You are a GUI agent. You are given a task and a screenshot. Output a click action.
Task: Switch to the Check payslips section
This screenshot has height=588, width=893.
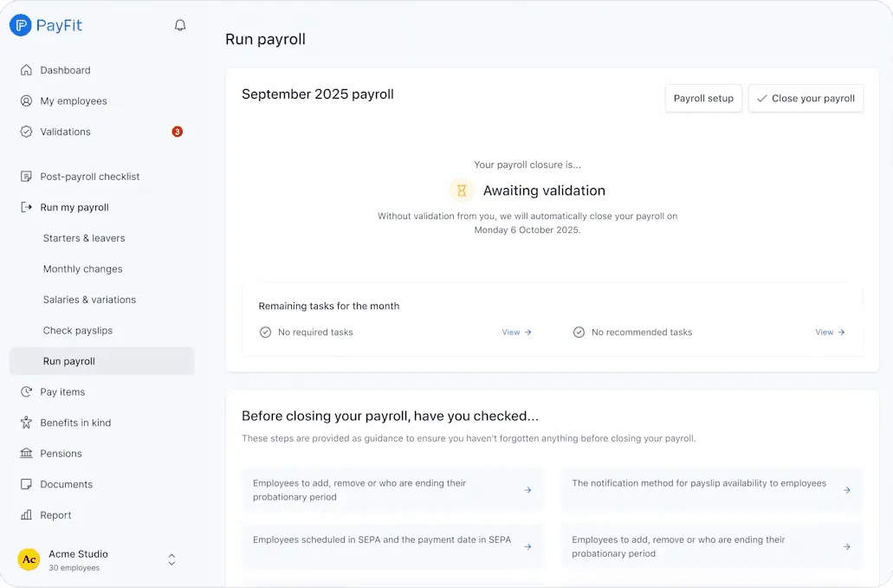(x=76, y=330)
